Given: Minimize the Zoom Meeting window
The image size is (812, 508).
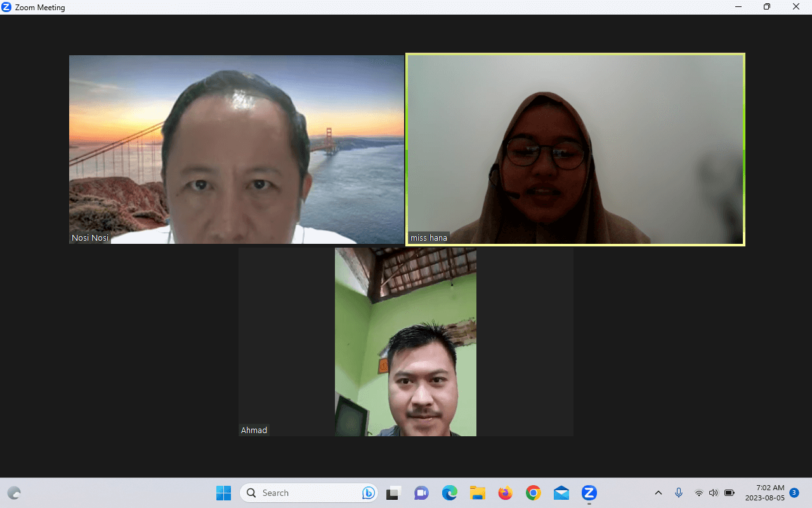Looking at the screenshot, I should 738,7.
